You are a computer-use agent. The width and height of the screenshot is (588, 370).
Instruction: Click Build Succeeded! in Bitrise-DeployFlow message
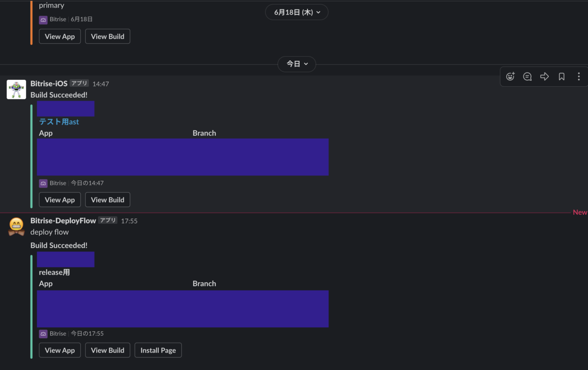pos(59,246)
